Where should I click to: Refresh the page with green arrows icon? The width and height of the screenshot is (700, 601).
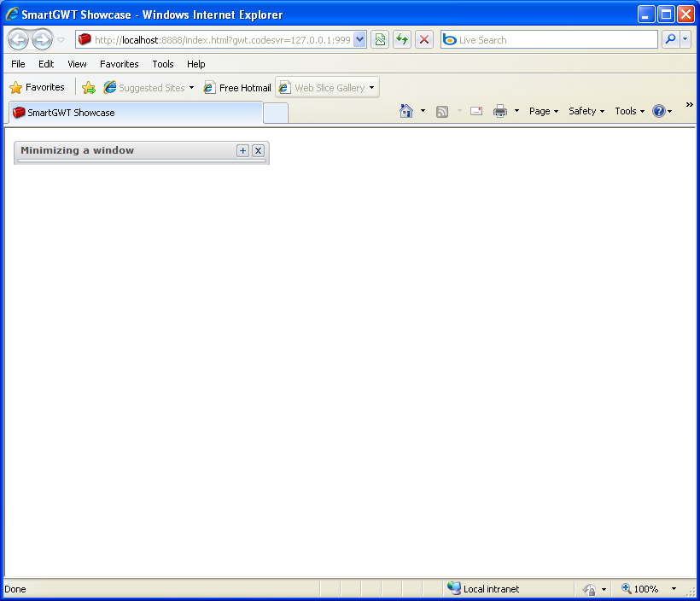pos(402,40)
